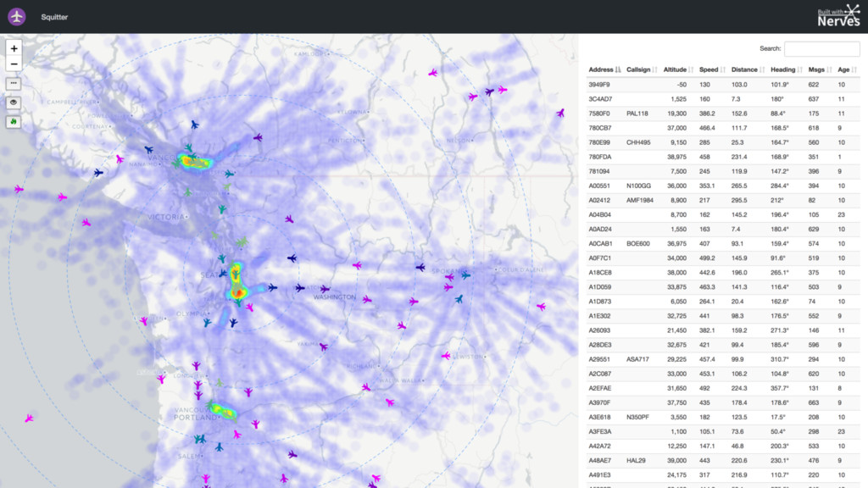Click callsign PAL118 in the table
868x488 pixels.
(x=637, y=114)
